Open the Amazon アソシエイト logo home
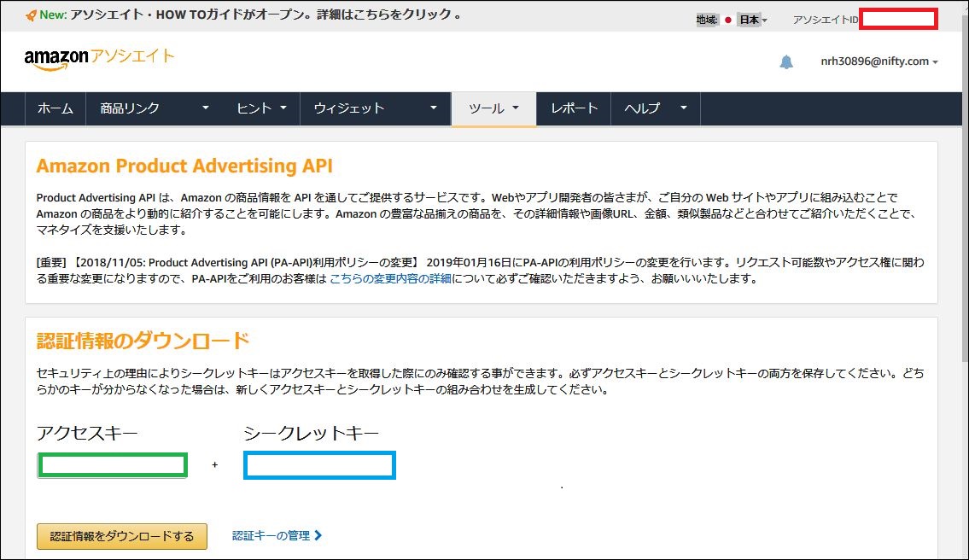 pyautogui.click(x=100, y=59)
